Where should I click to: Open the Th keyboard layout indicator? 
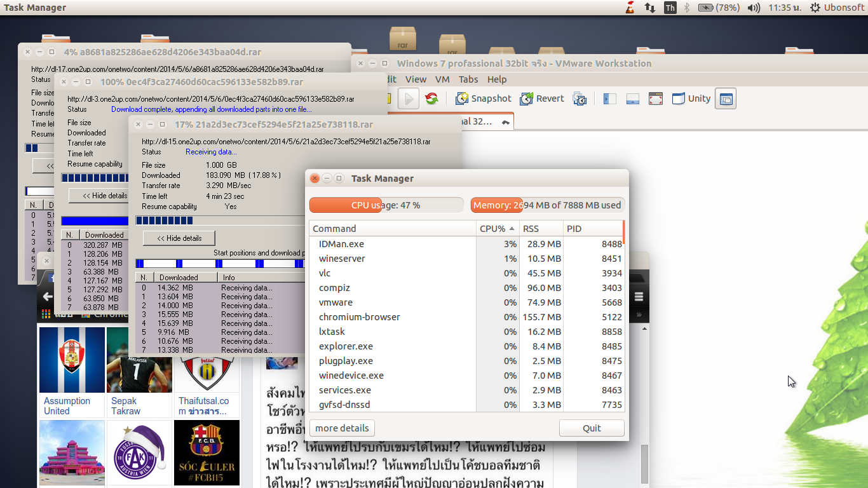[x=670, y=8]
